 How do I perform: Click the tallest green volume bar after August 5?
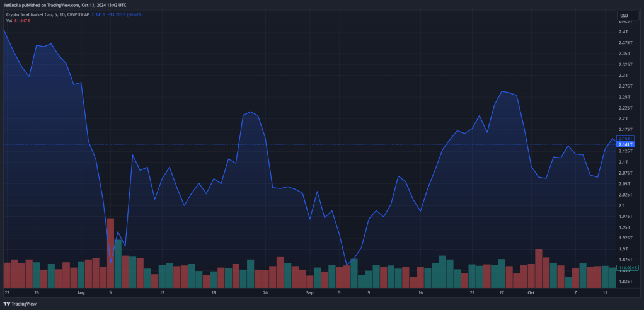(x=118, y=263)
